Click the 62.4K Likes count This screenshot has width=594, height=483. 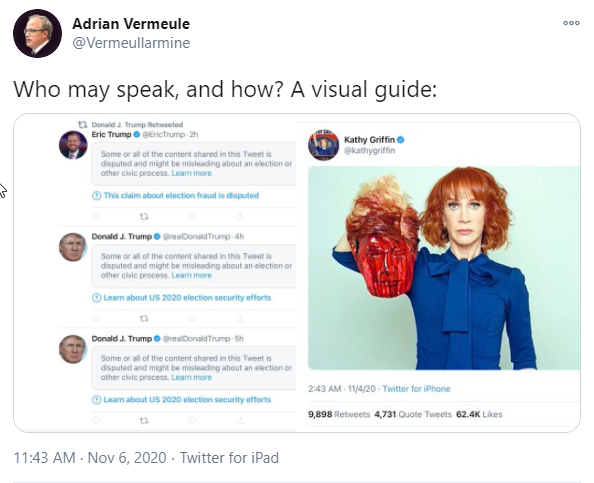point(479,414)
